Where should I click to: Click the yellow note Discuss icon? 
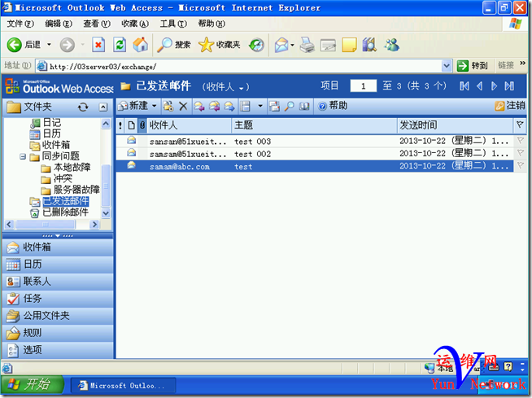pyautogui.click(x=349, y=45)
